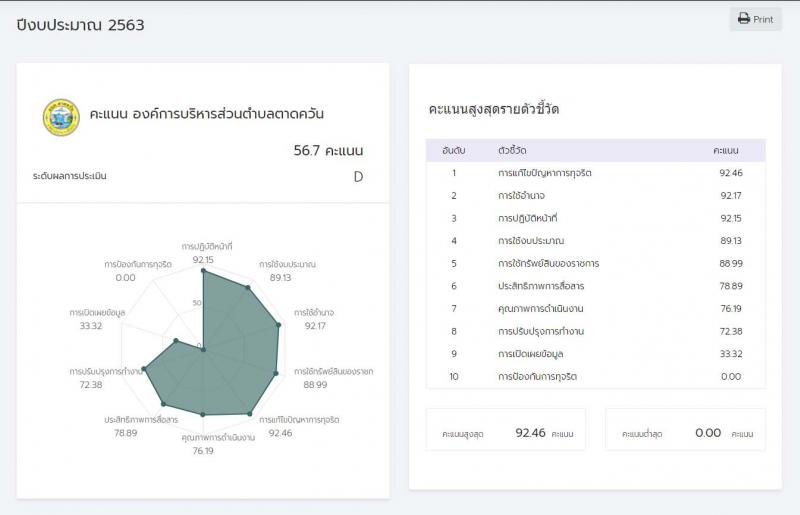
Task: Click radar data point for คุณภาพการดำเนินงาน 76.19
Action: click(203, 414)
